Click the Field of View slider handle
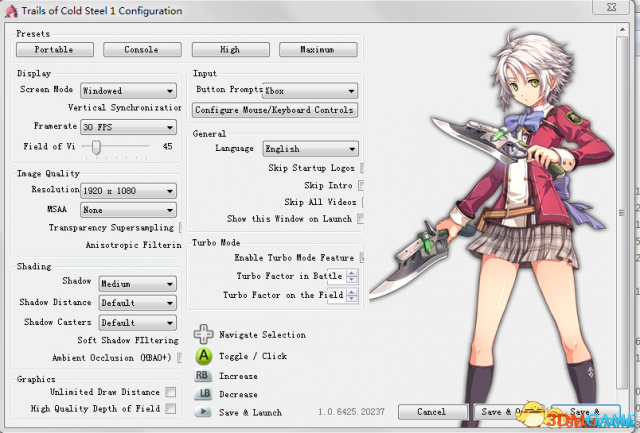640x433 pixels. (x=96, y=147)
